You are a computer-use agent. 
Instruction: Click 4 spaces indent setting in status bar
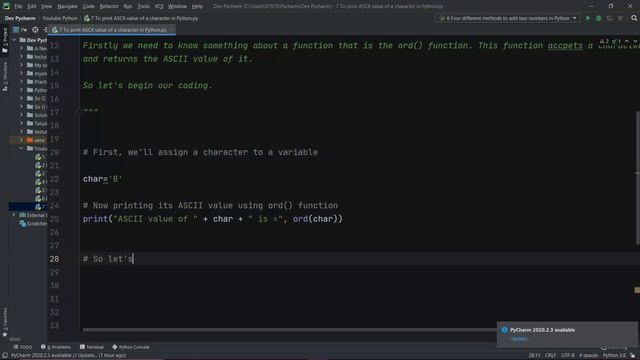pyautogui.click(x=588, y=356)
